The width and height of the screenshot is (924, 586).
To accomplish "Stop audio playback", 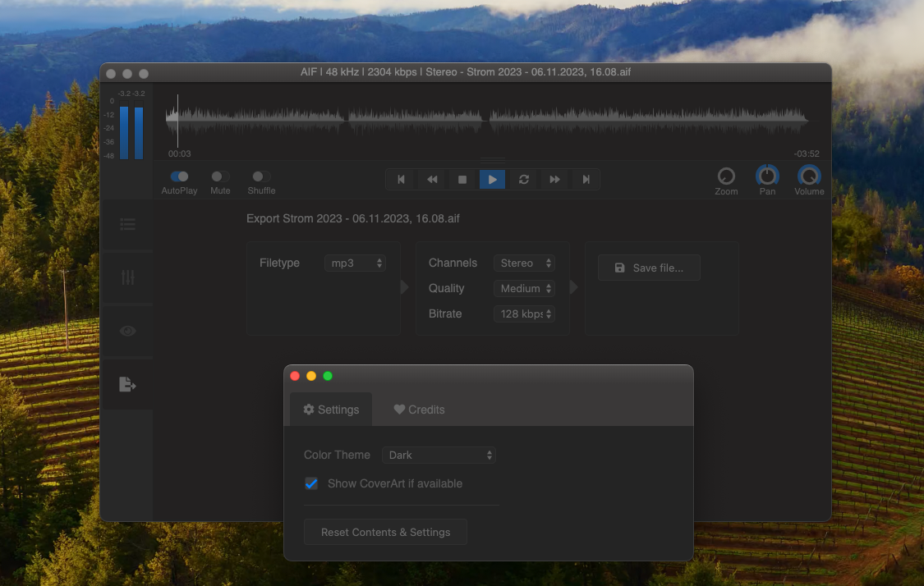I will pos(462,179).
